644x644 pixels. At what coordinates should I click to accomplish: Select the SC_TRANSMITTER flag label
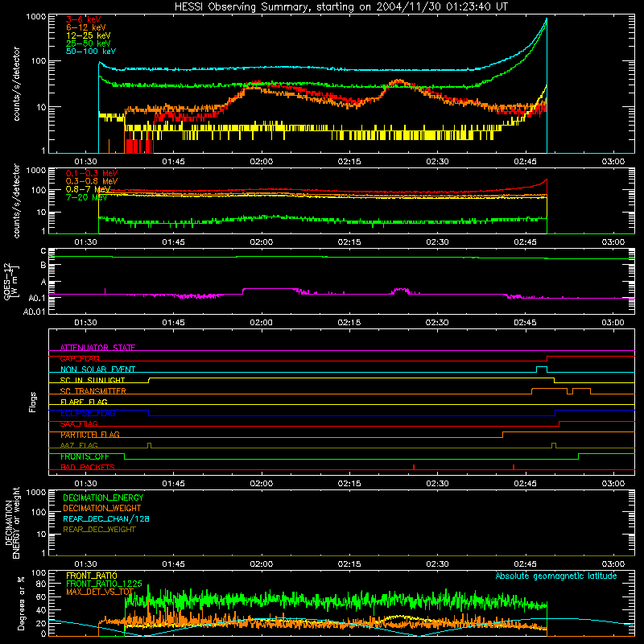pyautogui.click(x=93, y=391)
